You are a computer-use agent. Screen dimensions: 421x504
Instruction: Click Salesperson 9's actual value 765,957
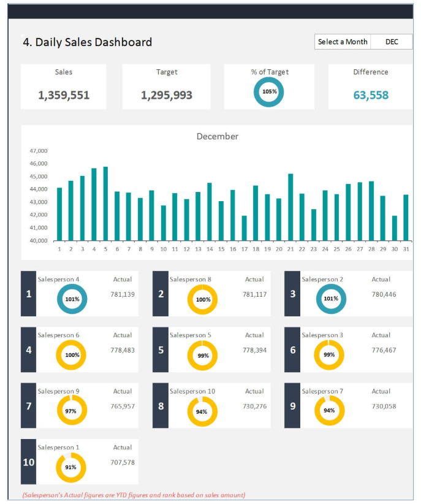pos(123,407)
